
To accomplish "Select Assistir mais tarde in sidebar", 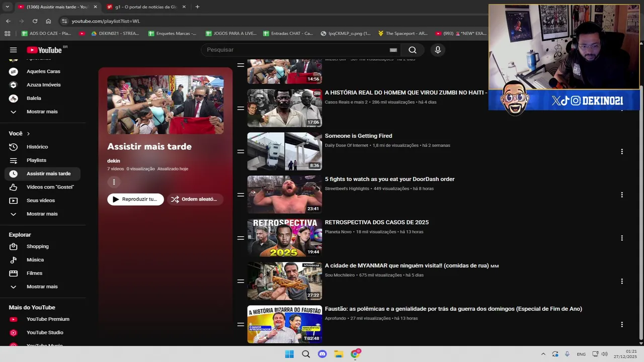I will coord(43,173).
